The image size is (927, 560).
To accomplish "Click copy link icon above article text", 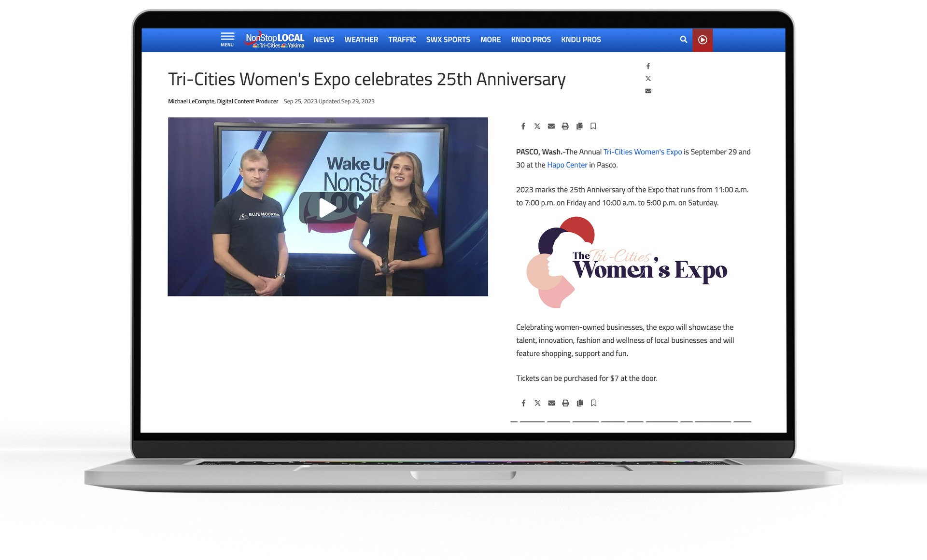I will coord(579,126).
